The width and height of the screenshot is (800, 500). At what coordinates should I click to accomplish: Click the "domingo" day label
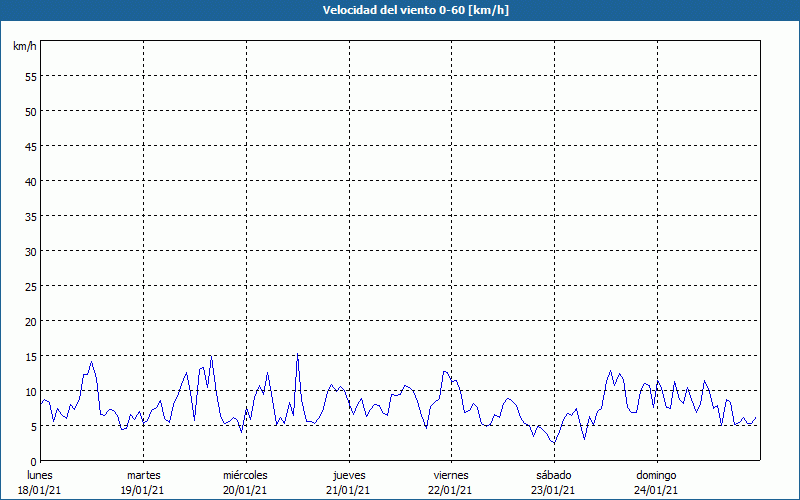656,475
